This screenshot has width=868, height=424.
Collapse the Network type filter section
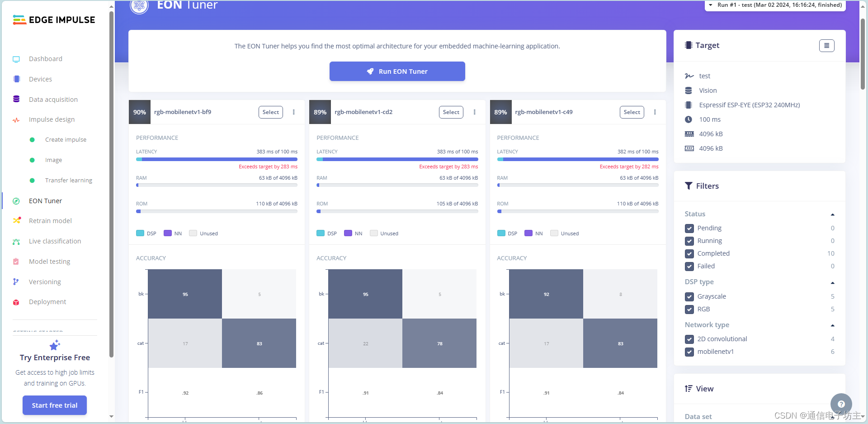pyautogui.click(x=832, y=325)
